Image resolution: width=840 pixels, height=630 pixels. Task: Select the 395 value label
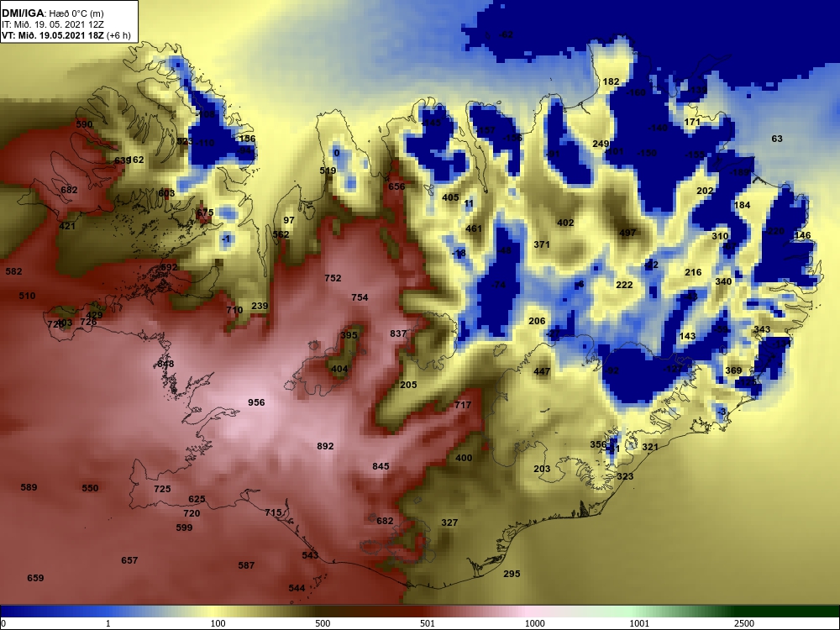(349, 335)
